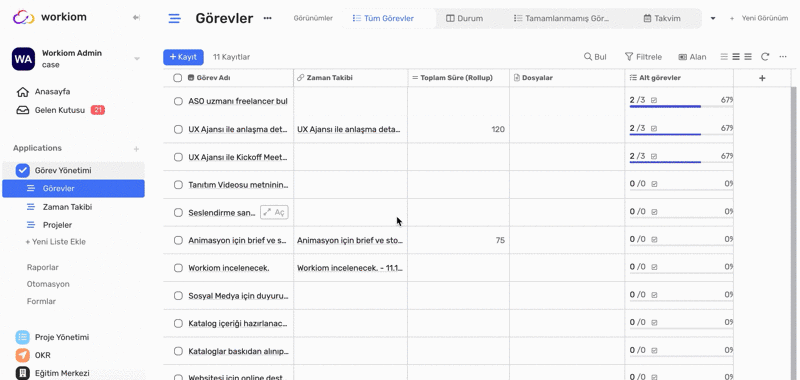Switch to the Tamamlanmamış Gör... view tab
Viewport: 800px width, 380px height.
point(561,18)
